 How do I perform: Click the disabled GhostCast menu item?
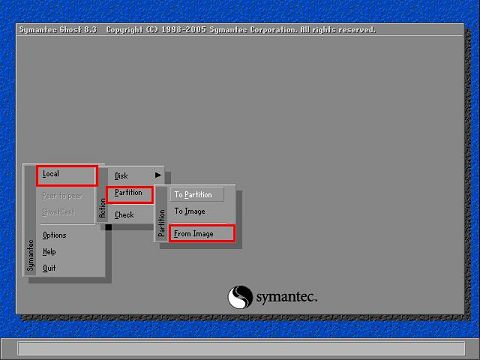[x=58, y=212]
